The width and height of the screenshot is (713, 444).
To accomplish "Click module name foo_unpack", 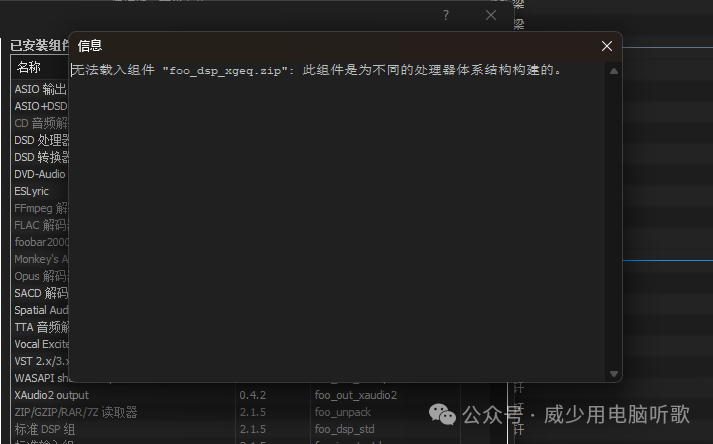I will (x=342, y=412).
